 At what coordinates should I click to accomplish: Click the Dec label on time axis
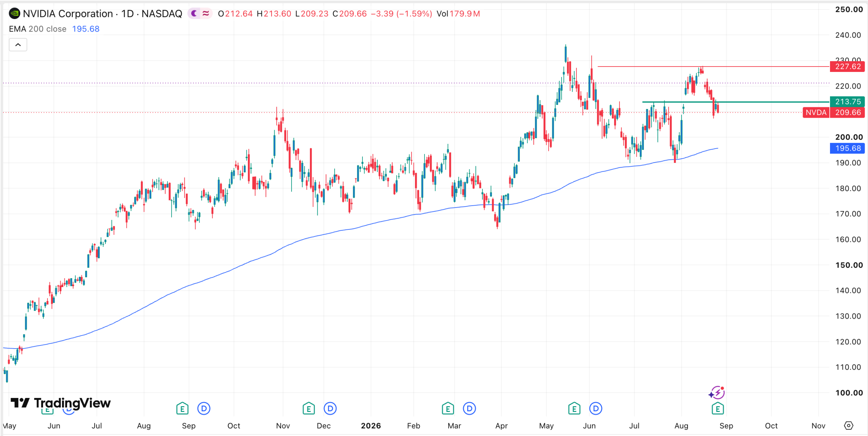pos(324,426)
